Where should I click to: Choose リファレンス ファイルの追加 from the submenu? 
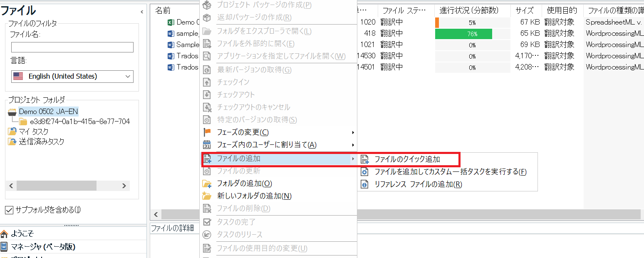point(418,184)
